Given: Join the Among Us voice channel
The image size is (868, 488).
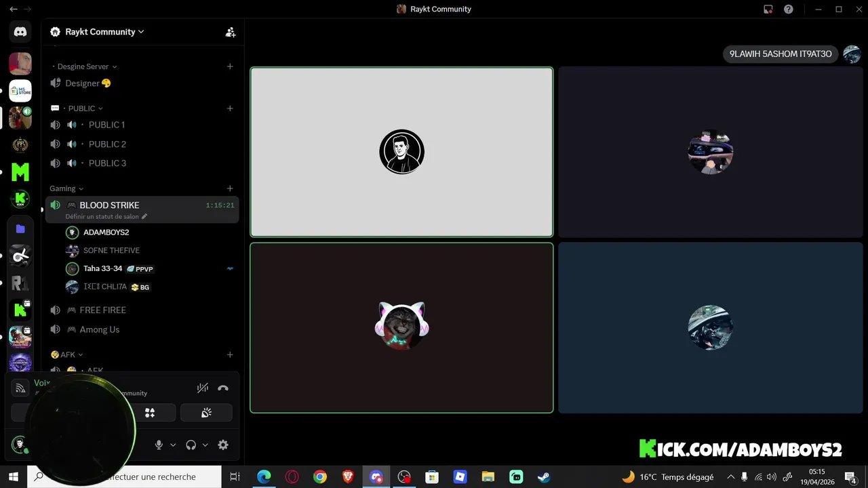Looking at the screenshot, I should tap(142, 329).
